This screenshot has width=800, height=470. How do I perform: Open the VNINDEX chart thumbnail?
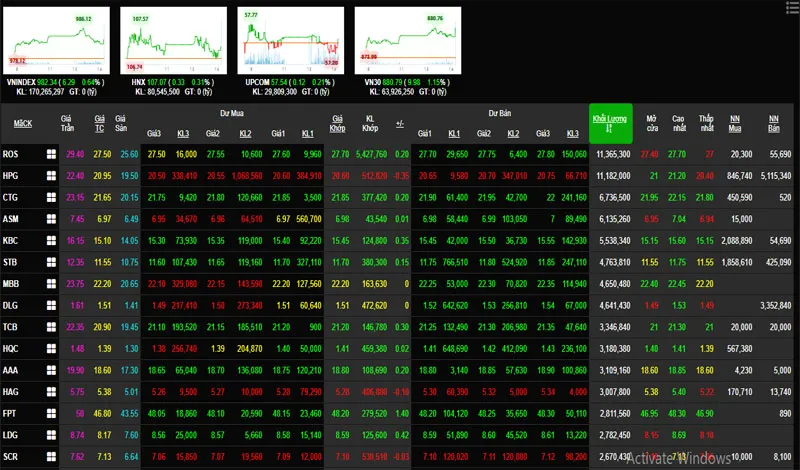click(56, 40)
